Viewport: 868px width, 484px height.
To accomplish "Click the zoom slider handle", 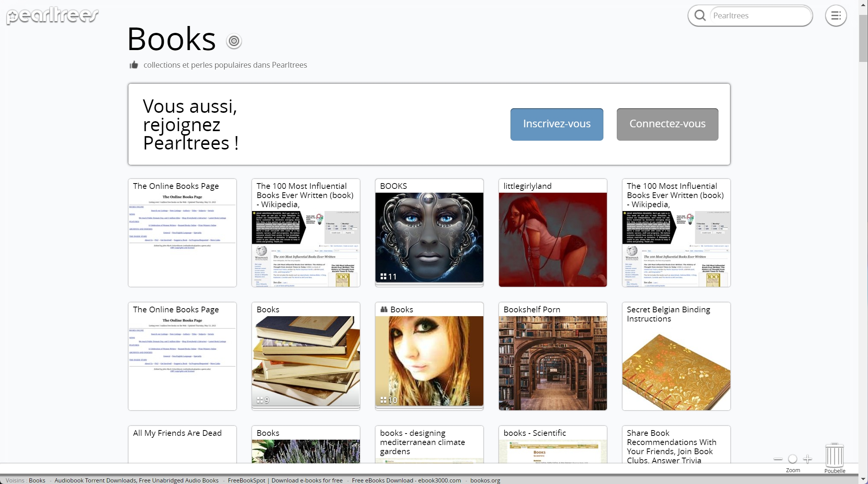I will click(x=793, y=459).
